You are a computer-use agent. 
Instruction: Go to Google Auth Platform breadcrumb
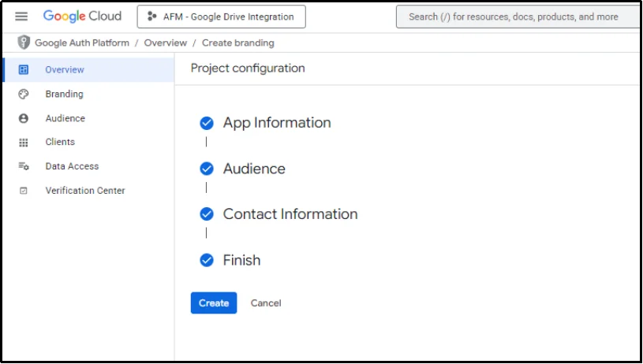click(82, 43)
